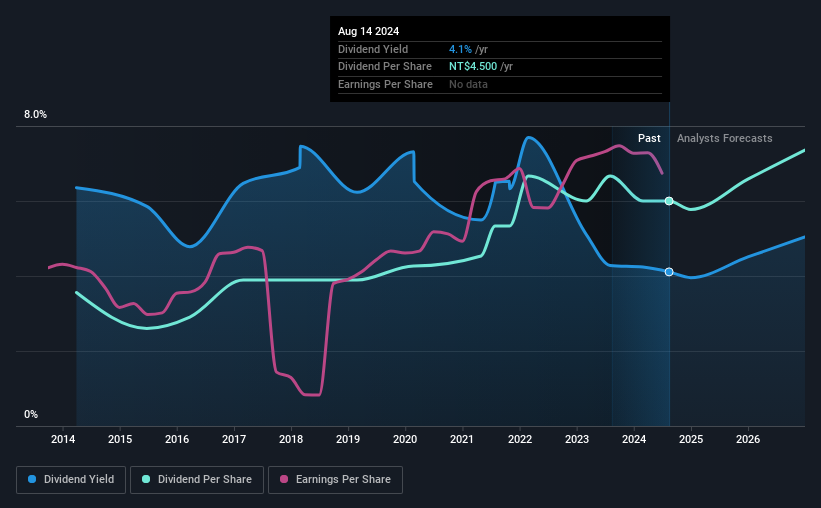Click the NT$4.500 dividend per share value
Image resolution: width=821 pixels, height=508 pixels.
[473, 67]
